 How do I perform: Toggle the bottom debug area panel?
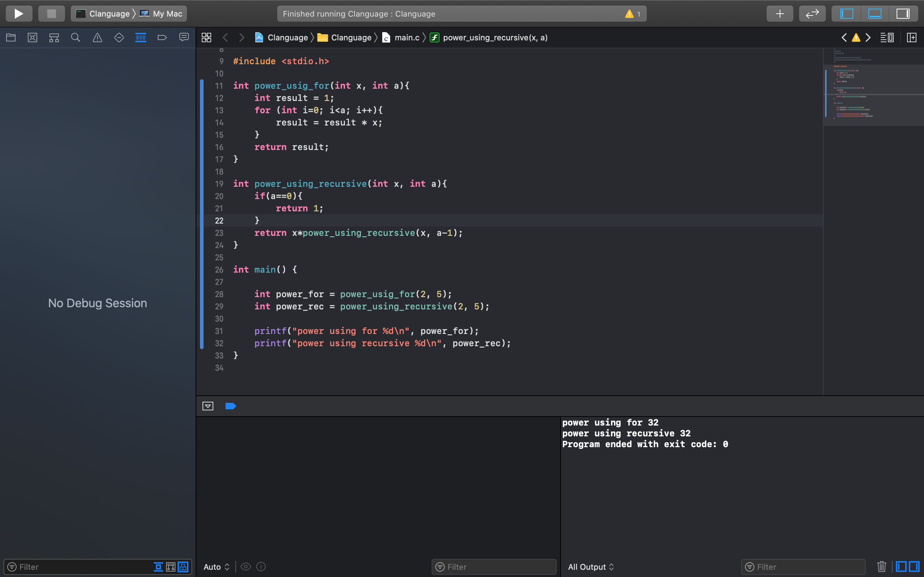click(875, 14)
